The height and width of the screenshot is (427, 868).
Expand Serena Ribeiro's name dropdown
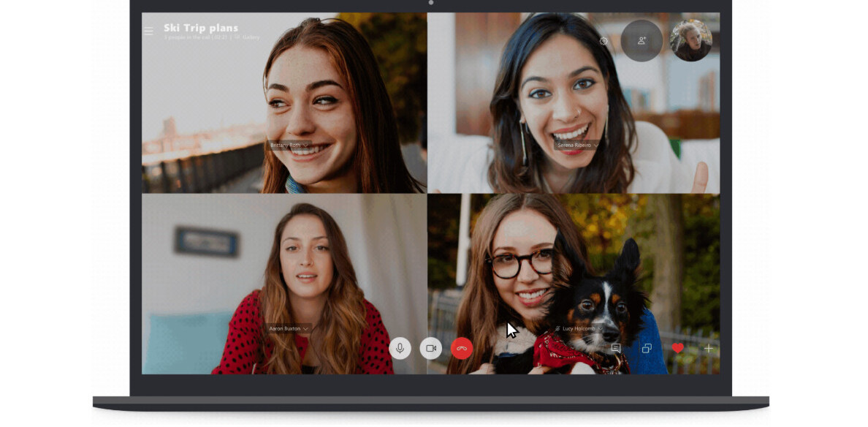tap(596, 146)
